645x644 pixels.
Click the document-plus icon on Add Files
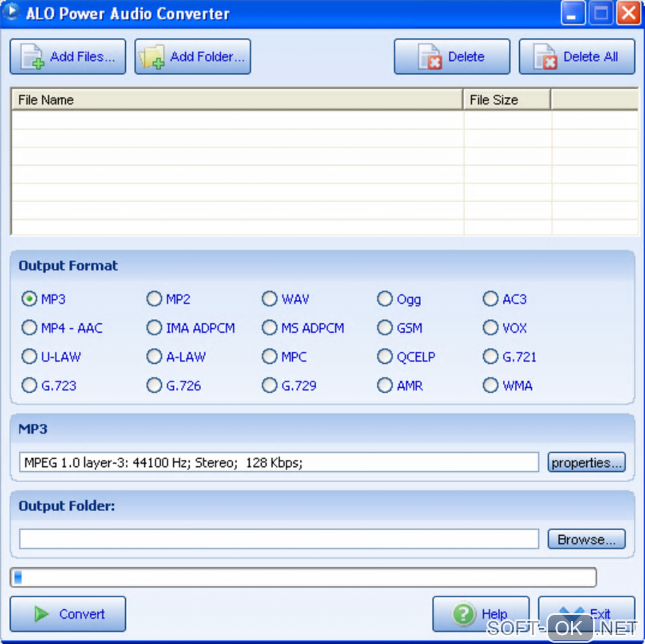click(32, 57)
